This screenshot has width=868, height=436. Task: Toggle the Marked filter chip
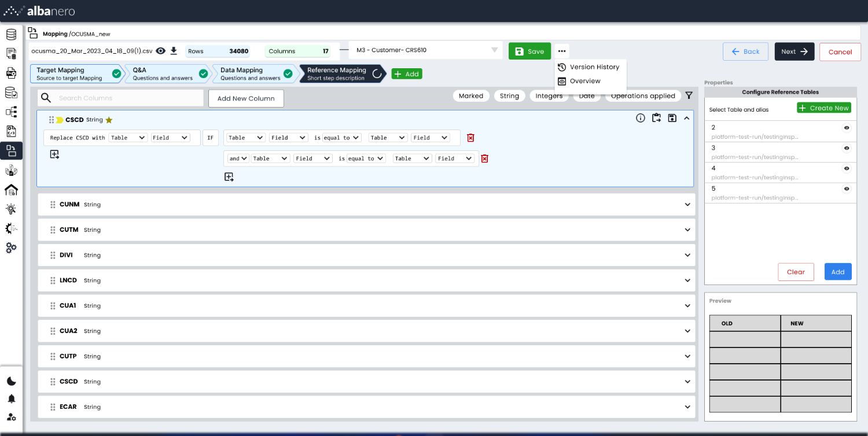point(471,96)
